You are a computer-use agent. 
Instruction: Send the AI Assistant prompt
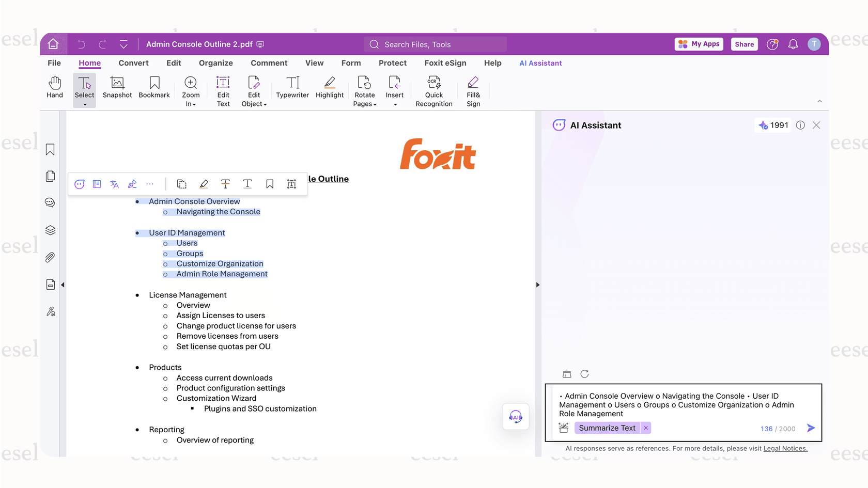[811, 428]
